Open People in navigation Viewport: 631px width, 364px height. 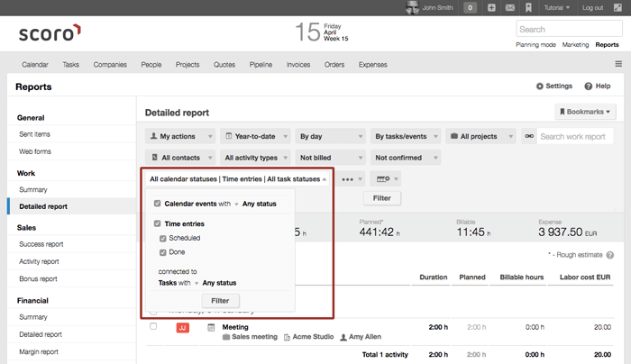151,65
